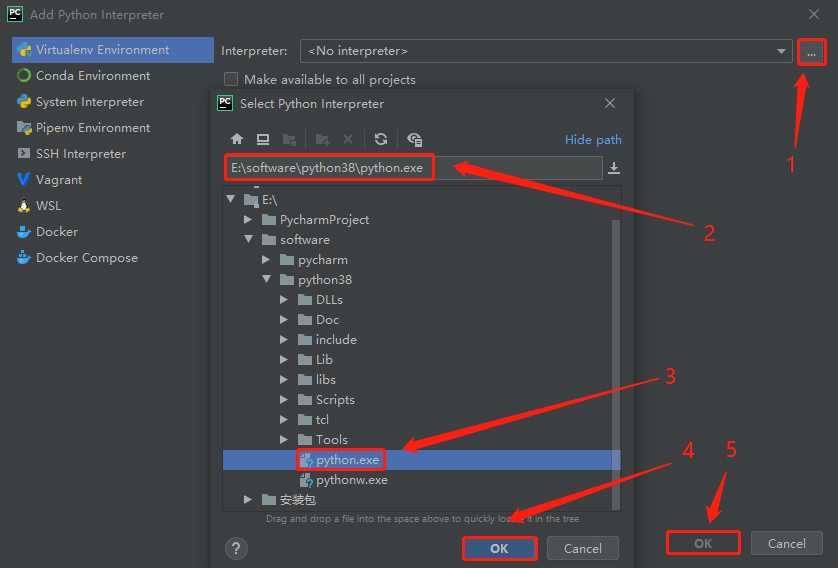Expand the PycharmProject folder
This screenshot has height=568, width=838.
coord(247,219)
